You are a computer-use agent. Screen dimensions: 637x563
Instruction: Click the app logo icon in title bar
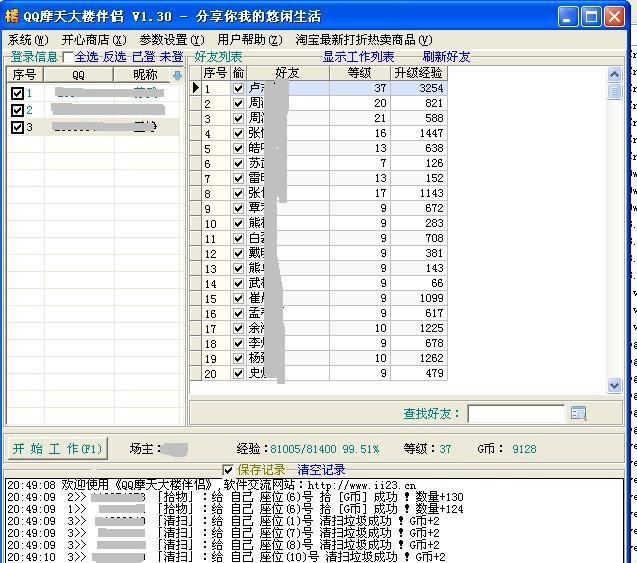click(x=12, y=17)
